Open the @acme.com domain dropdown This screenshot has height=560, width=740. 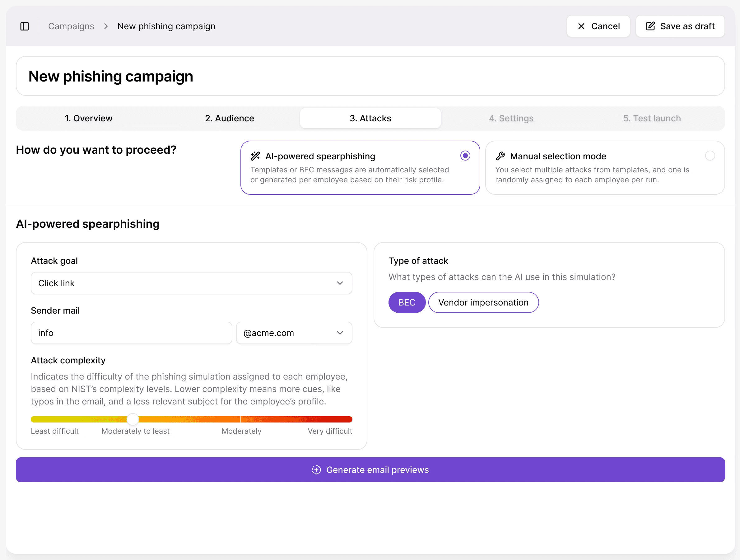tap(294, 333)
